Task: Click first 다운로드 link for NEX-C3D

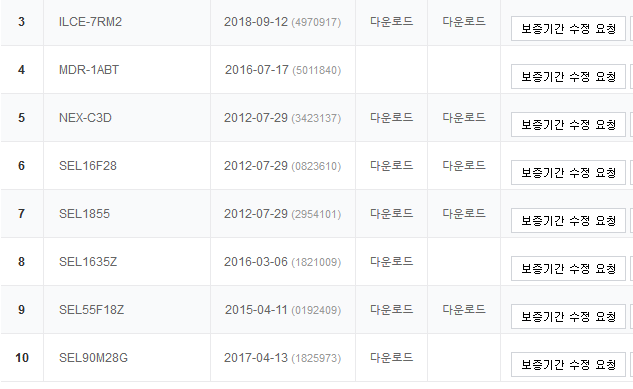Action: tap(391, 117)
